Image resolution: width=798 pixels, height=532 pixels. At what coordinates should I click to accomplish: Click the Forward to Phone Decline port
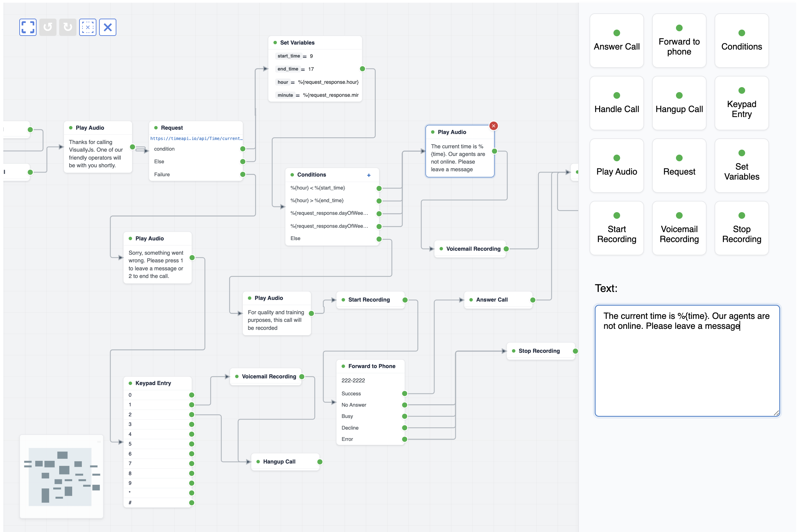tap(405, 429)
